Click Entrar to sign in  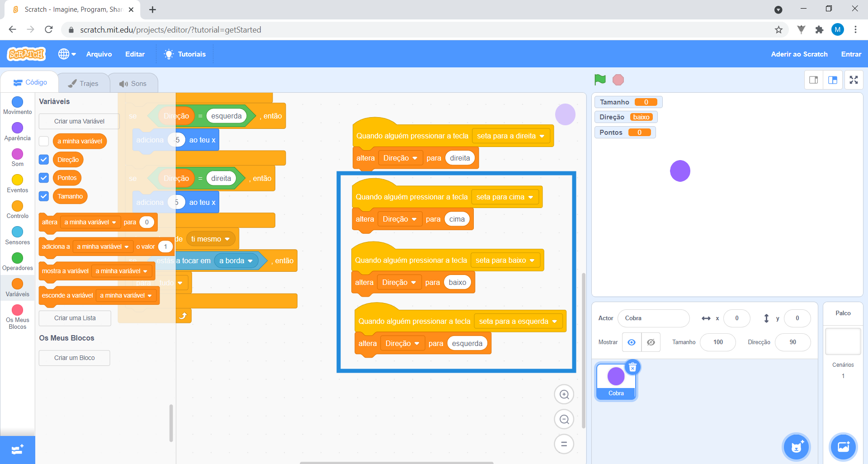tap(851, 54)
